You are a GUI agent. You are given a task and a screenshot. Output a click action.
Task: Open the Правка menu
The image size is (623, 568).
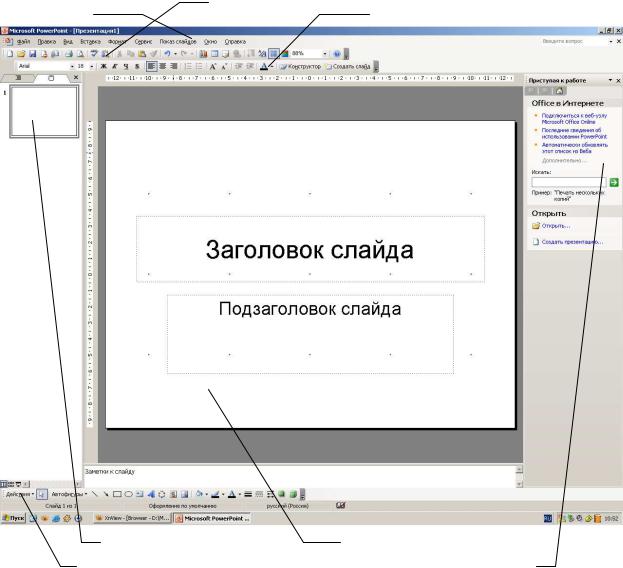[x=46, y=41]
